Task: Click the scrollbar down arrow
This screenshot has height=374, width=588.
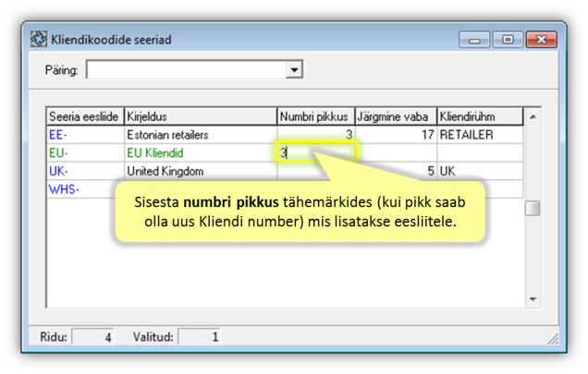Action: tap(533, 299)
